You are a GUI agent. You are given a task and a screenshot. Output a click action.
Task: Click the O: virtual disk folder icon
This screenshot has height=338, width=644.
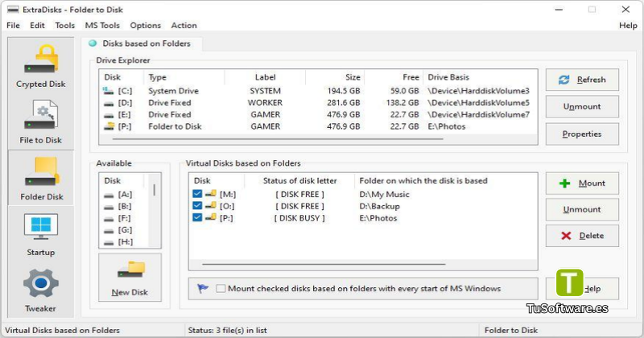(x=211, y=206)
